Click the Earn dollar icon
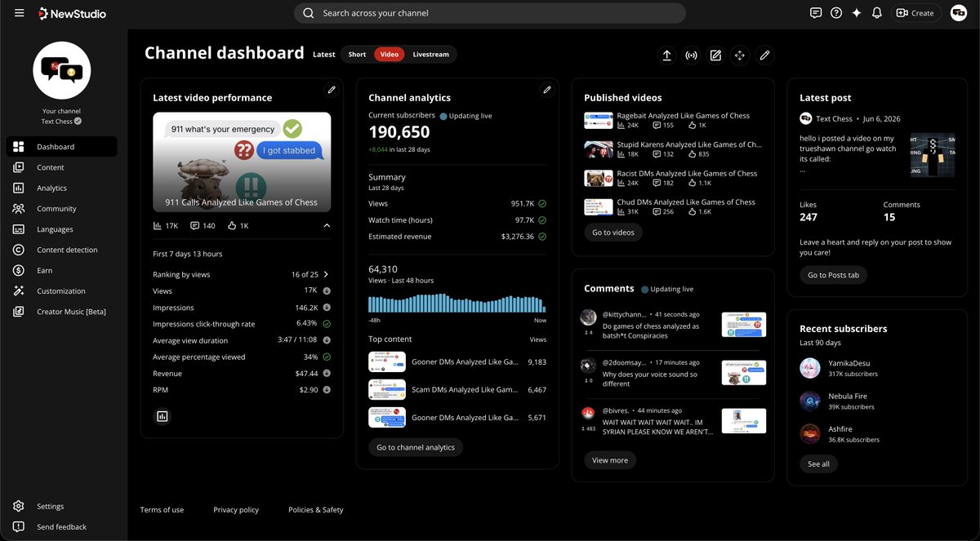The image size is (980, 541). [19, 270]
